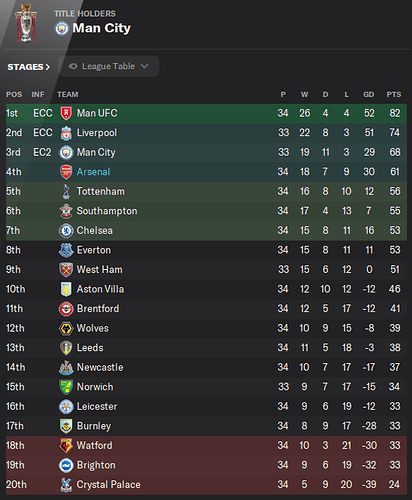The image size is (412, 500).
Task: Click the Premier League trophy image
Action: point(26,23)
